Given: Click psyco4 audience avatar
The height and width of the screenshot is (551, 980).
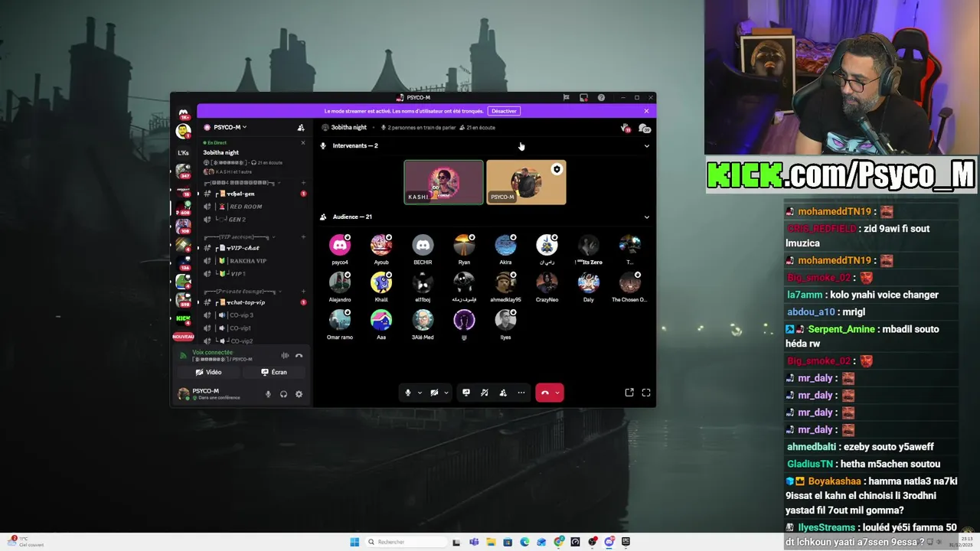Looking at the screenshot, I should pyautogui.click(x=340, y=245).
